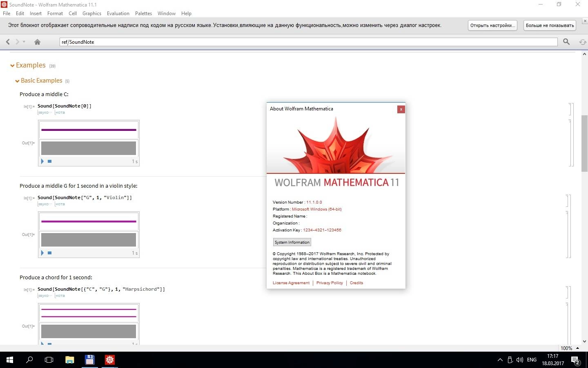Screen dimensions: 588x368
Task: Open the Privacy Policy link
Action: pos(330,283)
